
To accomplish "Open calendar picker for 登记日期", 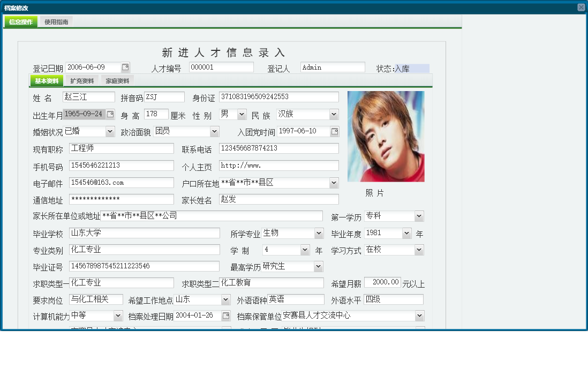I will (x=125, y=67).
